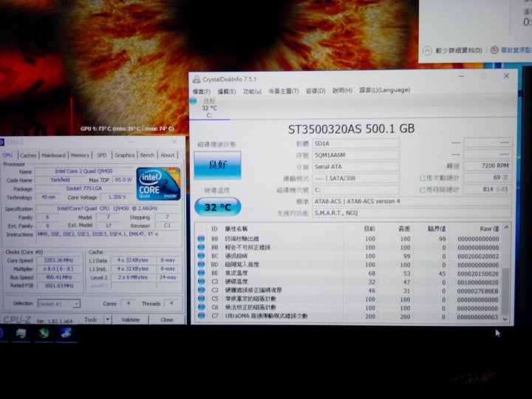
Task: Click the Core Speed value 3203.26 MHz
Action: (58, 260)
